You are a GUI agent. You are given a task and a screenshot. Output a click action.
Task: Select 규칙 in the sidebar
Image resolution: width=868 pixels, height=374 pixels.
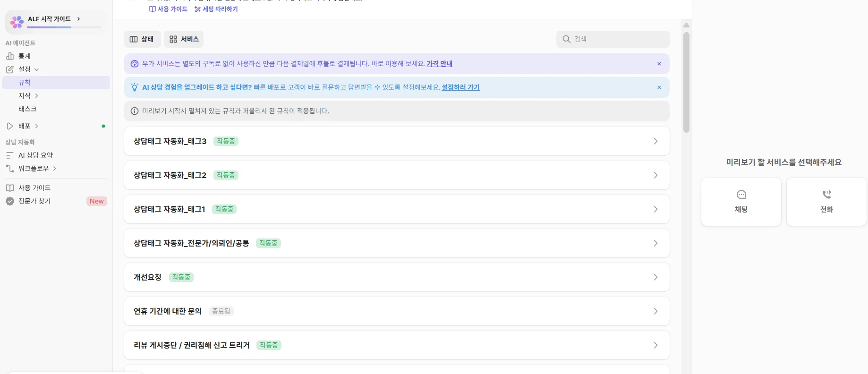[x=56, y=83]
